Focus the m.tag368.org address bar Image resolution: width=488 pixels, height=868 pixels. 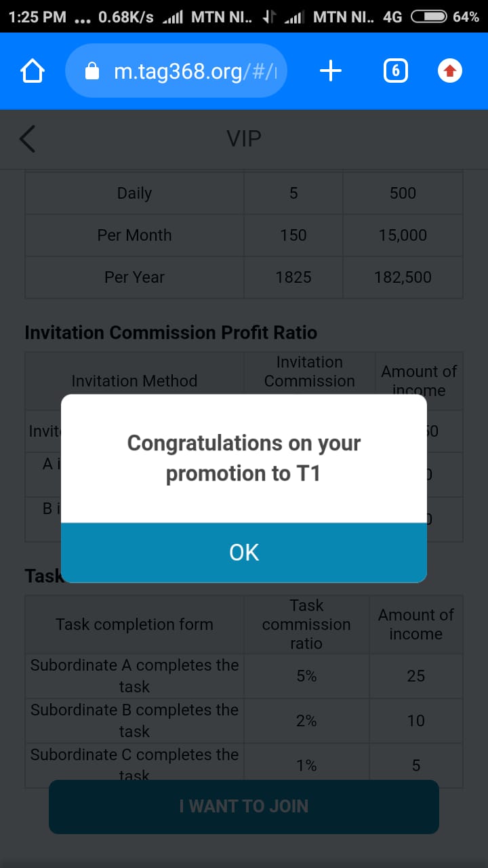tap(197, 71)
